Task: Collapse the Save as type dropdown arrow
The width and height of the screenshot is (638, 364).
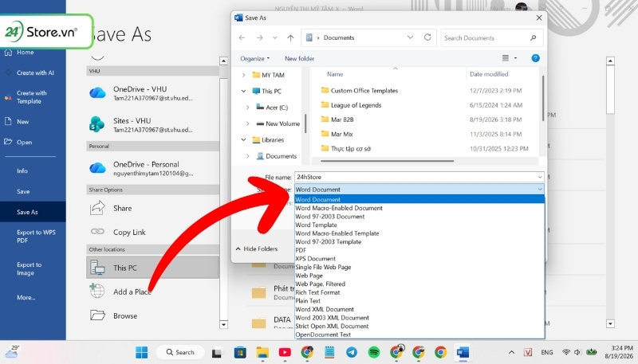Action: point(540,190)
